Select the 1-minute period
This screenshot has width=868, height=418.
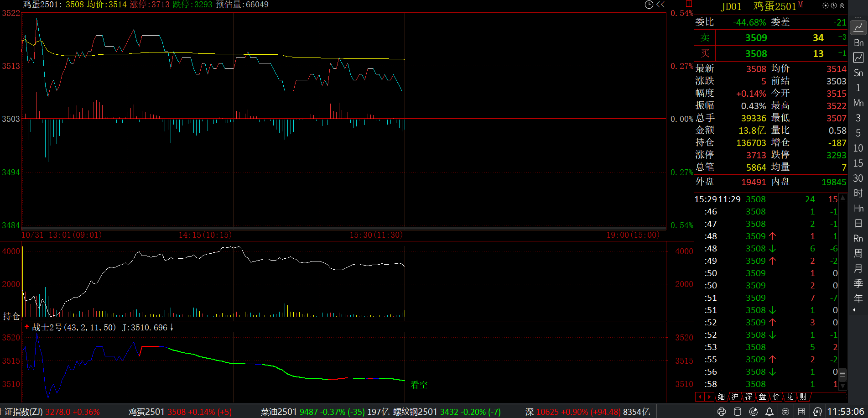[858, 88]
